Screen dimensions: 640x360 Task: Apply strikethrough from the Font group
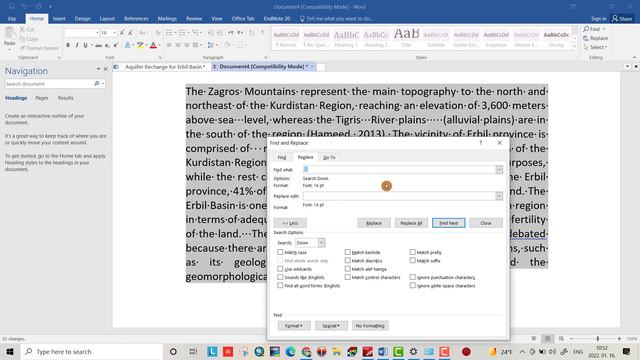pyautogui.click(x=98, y=45)
